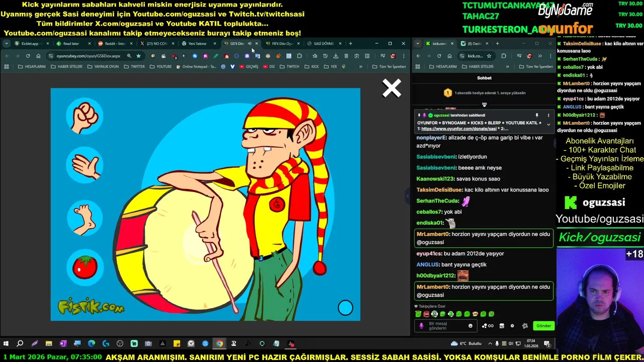Open Windows Start menu
This screenshot has width=644, height=362.
(x=6, y=344)
